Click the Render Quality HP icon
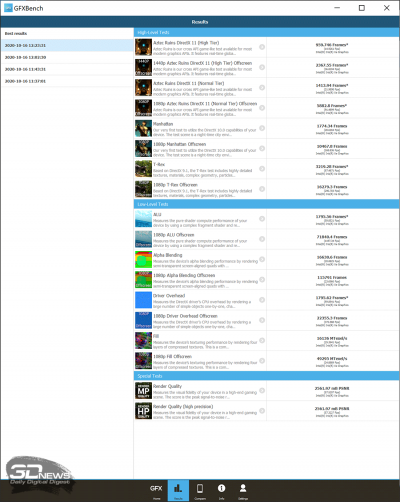Image resolution: width=400 pixels, height=502 pixels. pyautogui.click(x=143, y=411)
